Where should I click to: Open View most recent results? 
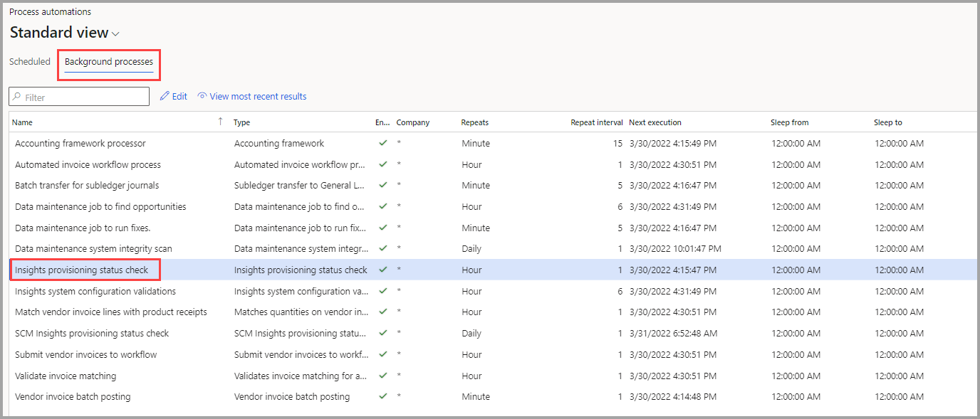[x=252, y=96]
